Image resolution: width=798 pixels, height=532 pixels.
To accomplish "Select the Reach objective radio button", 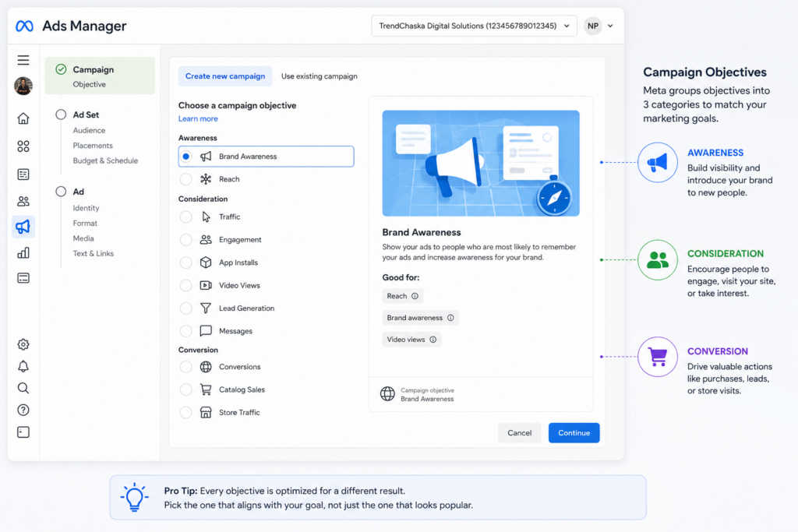I will pyautogui.click(x=186, y=179).
